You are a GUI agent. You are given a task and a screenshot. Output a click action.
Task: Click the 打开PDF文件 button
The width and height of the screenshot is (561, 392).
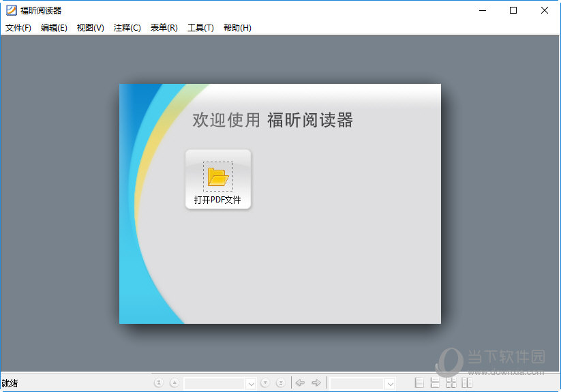[218, 179]
